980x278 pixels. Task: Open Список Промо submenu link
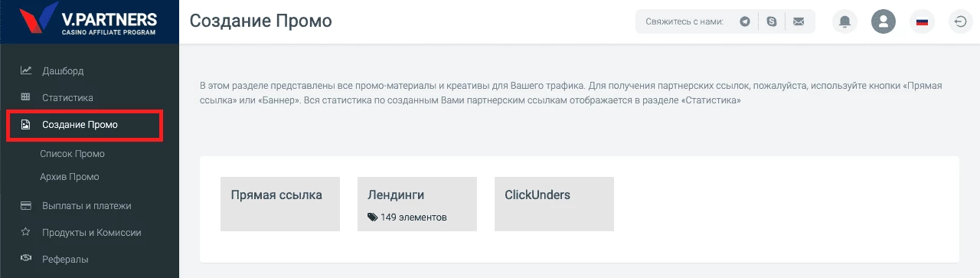tap(72, 154)
